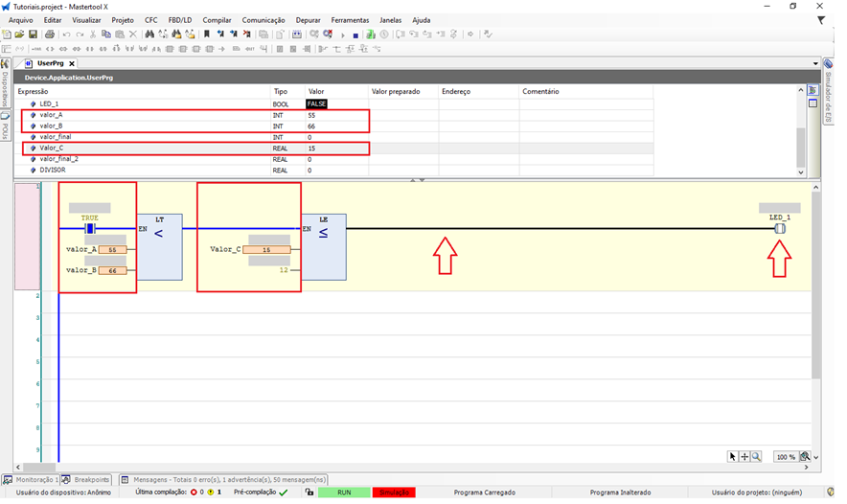Select the magnifier zoom tool in editor
This screenshot has width=847, height=504.
click(x=756, y=457)
